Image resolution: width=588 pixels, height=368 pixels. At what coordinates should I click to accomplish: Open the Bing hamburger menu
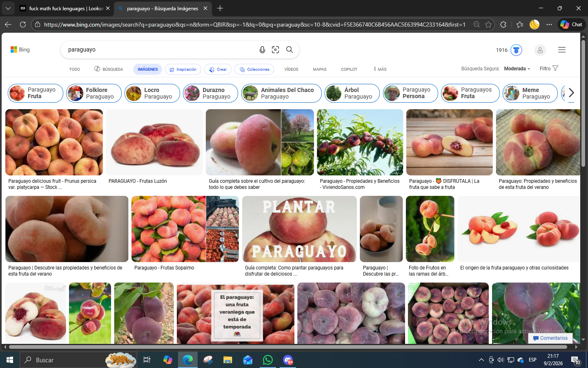pyautogui.click(x=562, y=50)
